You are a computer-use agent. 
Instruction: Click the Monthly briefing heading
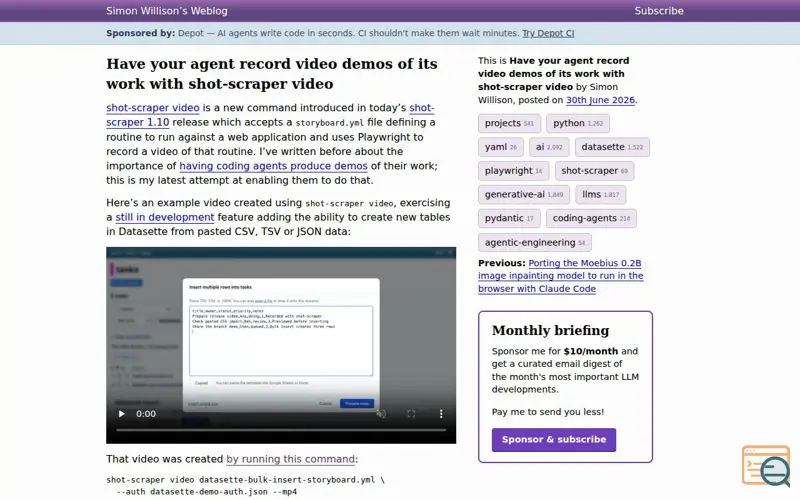pos(551,331)
